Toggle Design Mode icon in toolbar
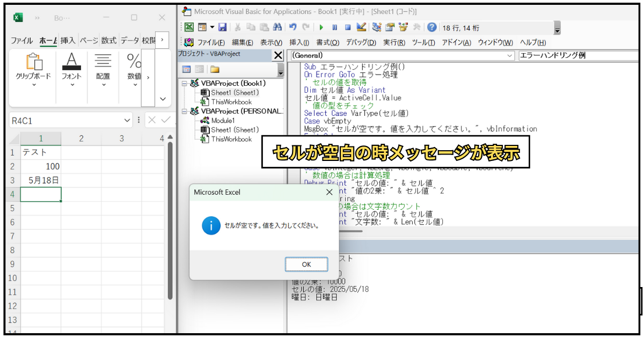The height and width of the screenshot is (338, 644). [x=361, y=27]
